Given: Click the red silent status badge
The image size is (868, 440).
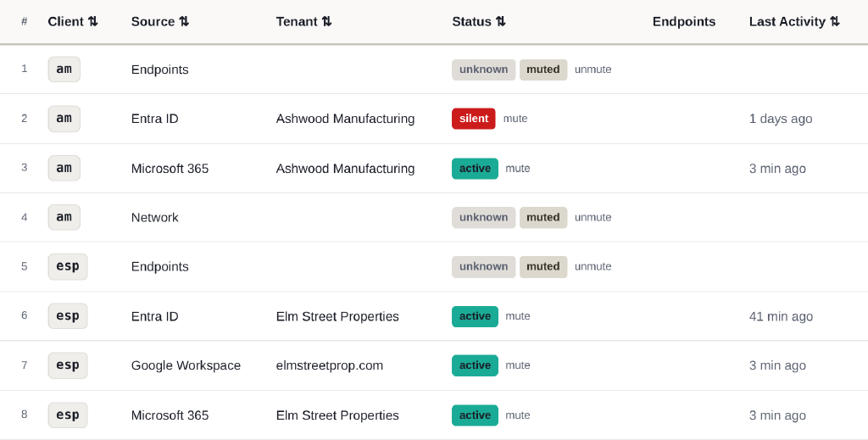Looking at the screenshot, I should click(474, 119).
